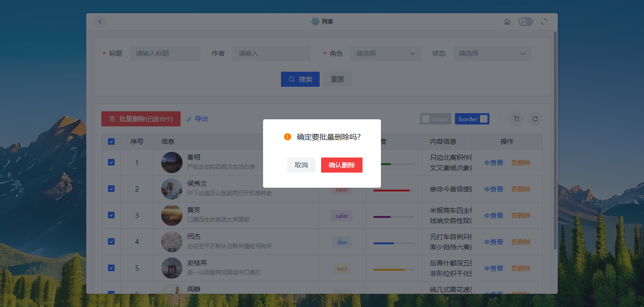
Task: Click the 确认删除 button
Action: click(x=342, y=165)
